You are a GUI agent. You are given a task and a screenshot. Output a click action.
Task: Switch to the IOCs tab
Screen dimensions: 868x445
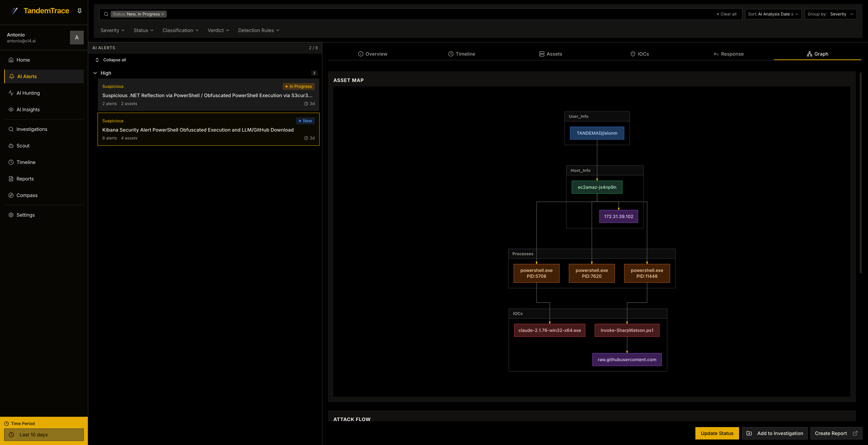coord(639,54)
